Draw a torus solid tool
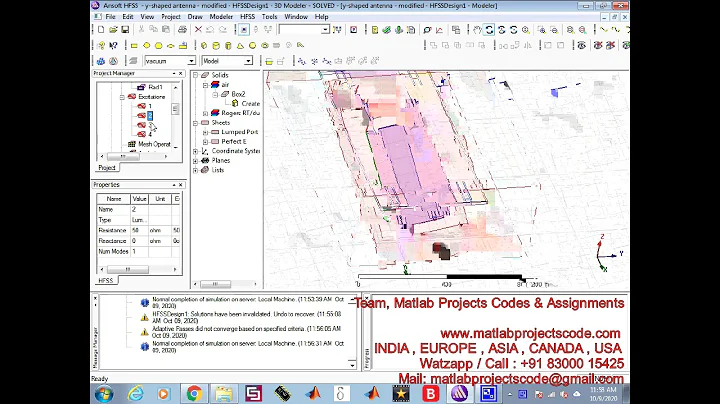 pos(264,45)
